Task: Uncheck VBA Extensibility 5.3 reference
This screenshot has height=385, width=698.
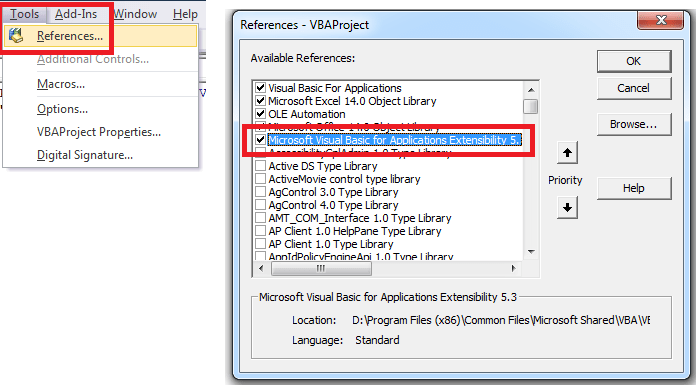Action: point(260,140)
